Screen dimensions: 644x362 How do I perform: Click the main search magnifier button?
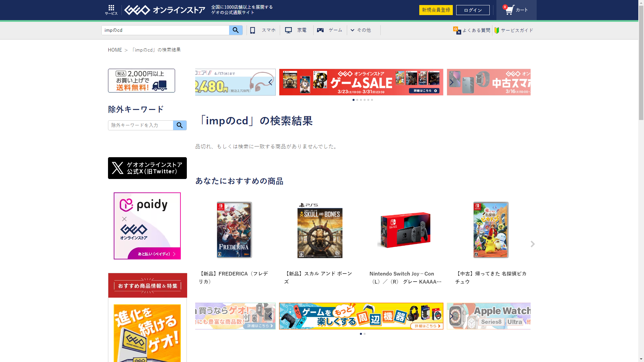(x=236, y=30)
